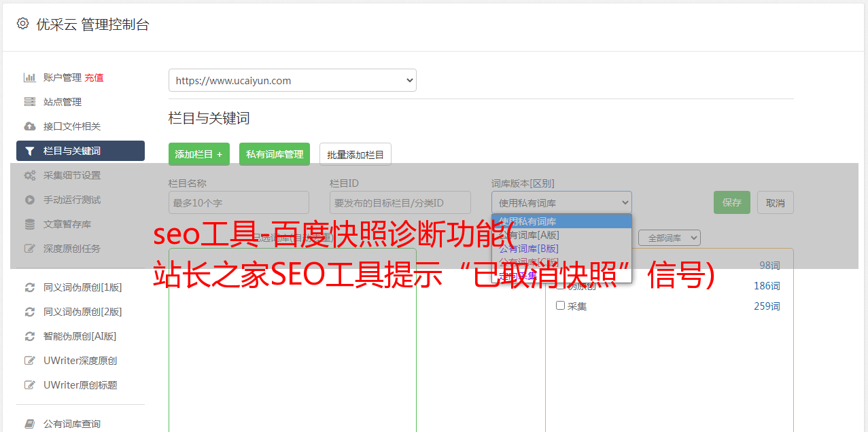Click the 优采云 管理控制台 title
868x432 pixels.
[x=92, y=24]
